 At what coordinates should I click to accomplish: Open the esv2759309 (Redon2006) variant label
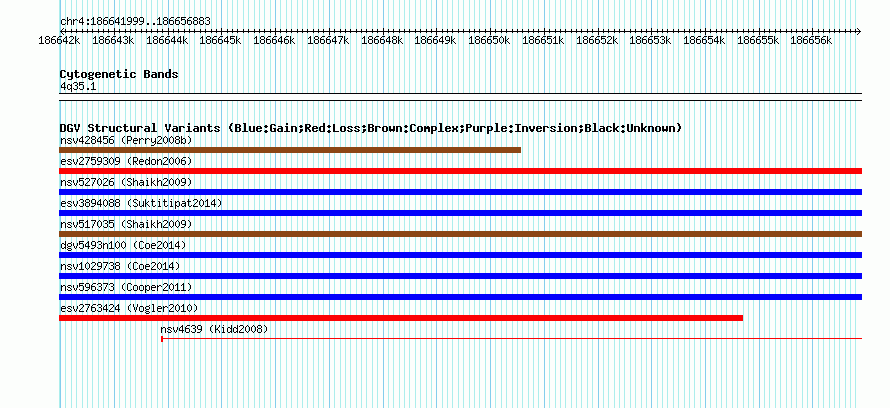coord(126,161)
